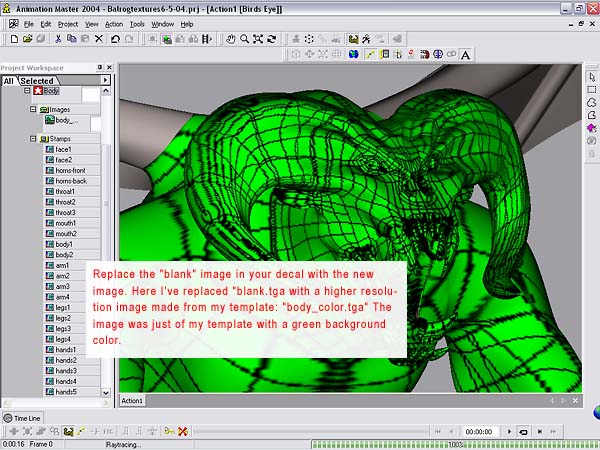Open the Action1 view tab
The height and width of the screenshot is (450, 600).
click(x=132, y=400)
